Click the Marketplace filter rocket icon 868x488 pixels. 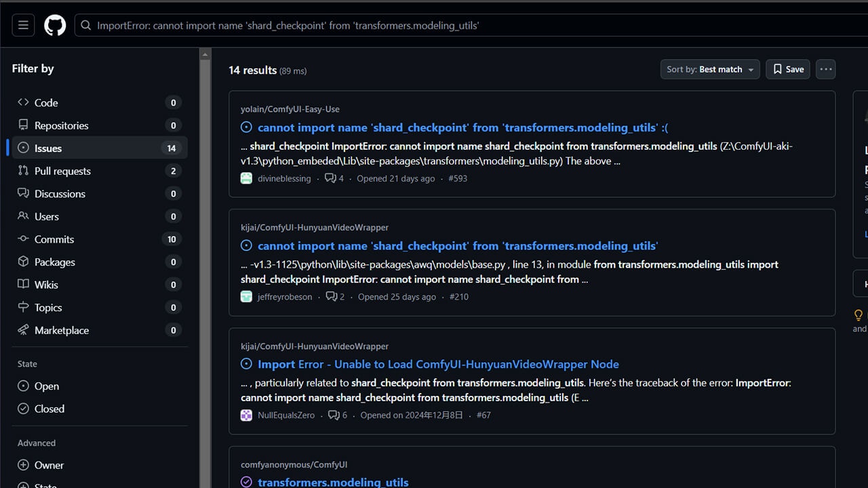point(23,330)
